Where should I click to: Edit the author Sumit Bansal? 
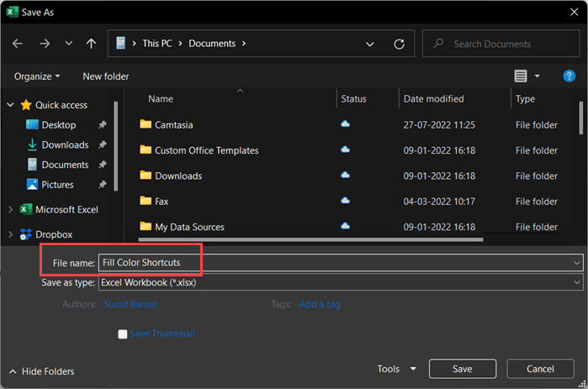coord(130,304)
